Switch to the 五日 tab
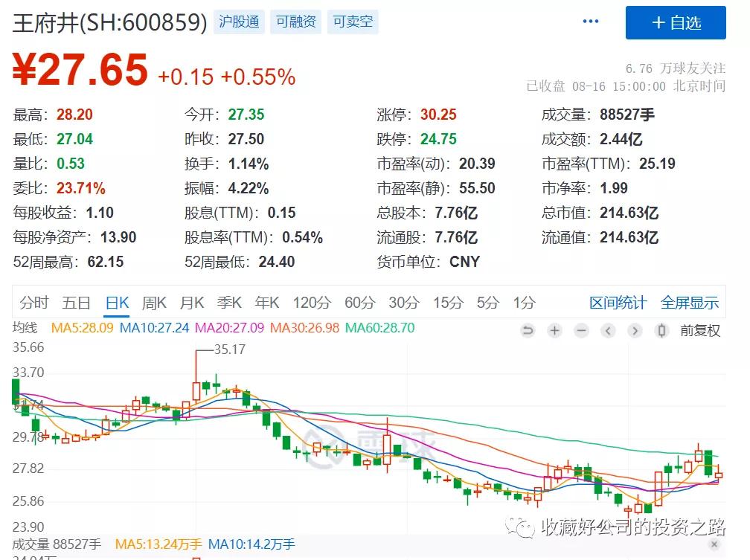 76,303
